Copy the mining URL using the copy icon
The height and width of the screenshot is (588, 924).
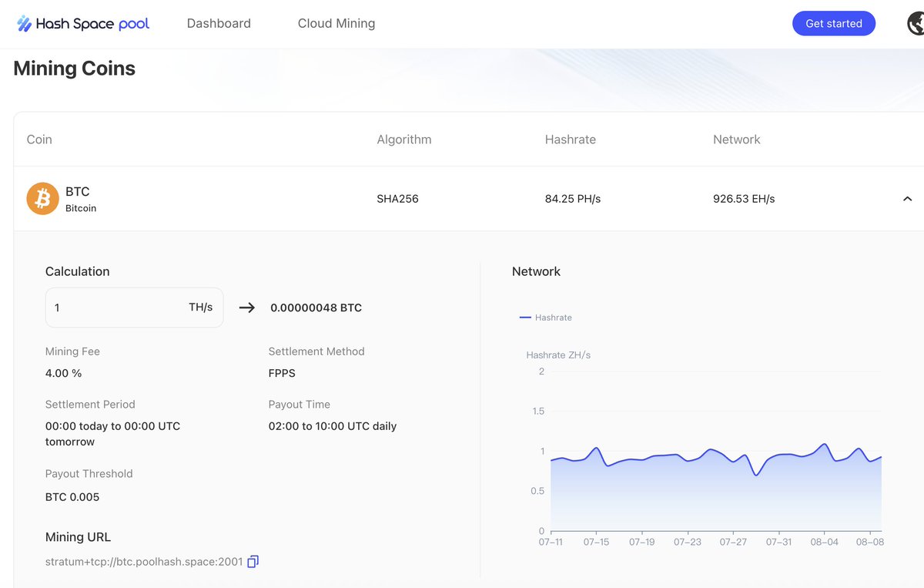(x=253, y=561)
